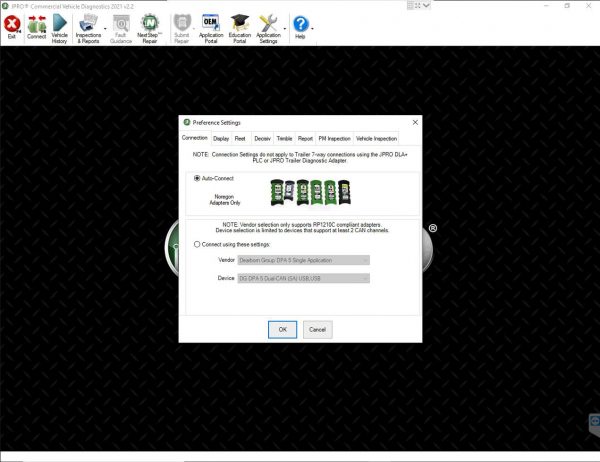Switch to the Fleet tab
The height and width of the screenshot is (462, 600).
(240, 139)
